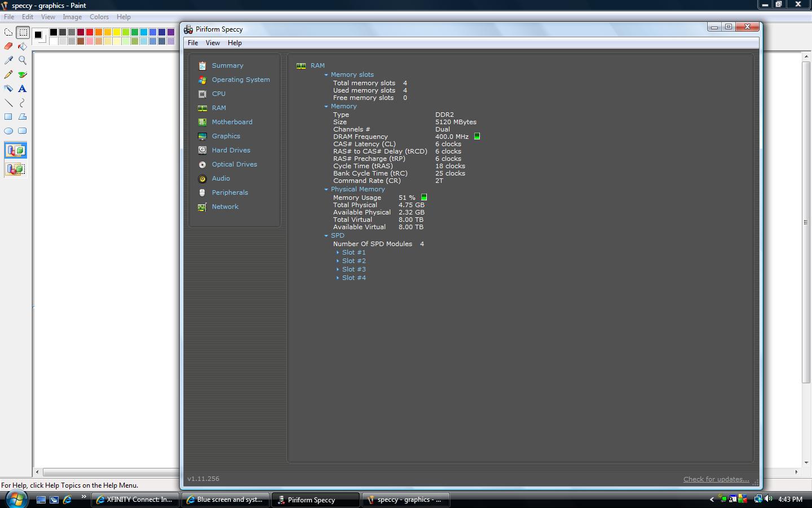Select the rectangular Select tool in Paint
The width and height of the screenshot is (812, 508).
[23, 32]
